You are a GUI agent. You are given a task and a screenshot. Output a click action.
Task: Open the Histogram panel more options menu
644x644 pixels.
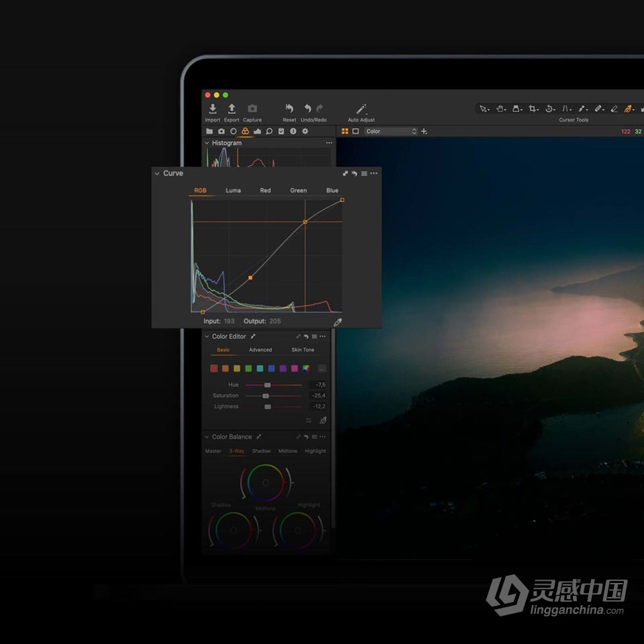329,143
